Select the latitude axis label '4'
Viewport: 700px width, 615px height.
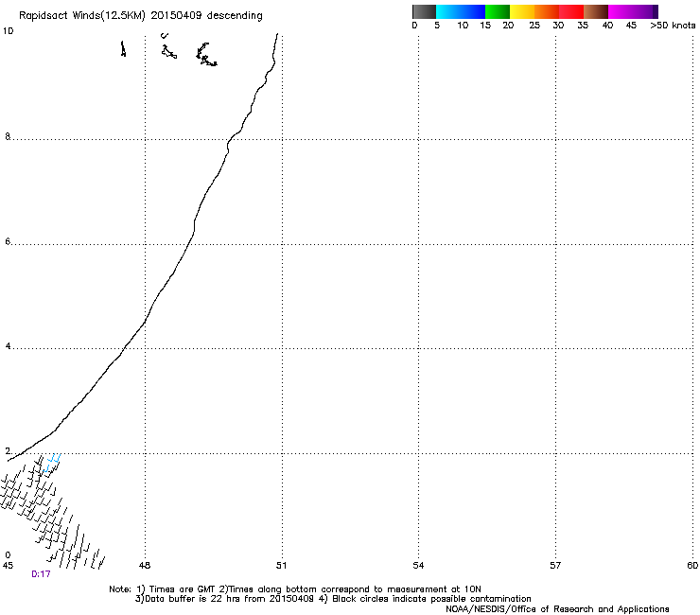click(x=8, y=345)
